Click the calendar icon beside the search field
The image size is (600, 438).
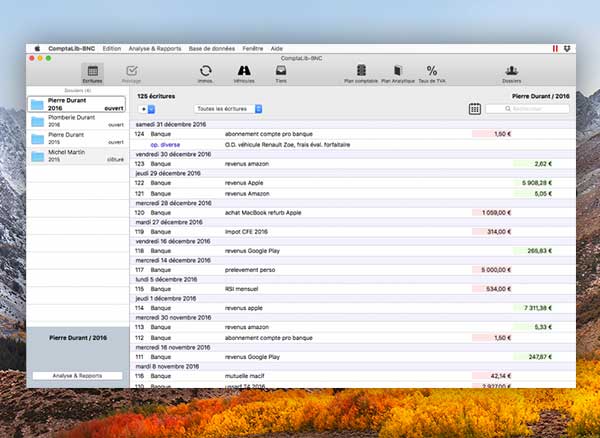click(474, 109)
